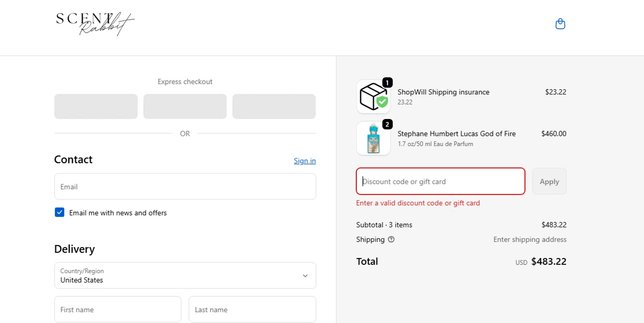The image size is (644, 323).
Task: Click the Enter shipping address text
Action: pyautogui.click(x=530, y=240)
